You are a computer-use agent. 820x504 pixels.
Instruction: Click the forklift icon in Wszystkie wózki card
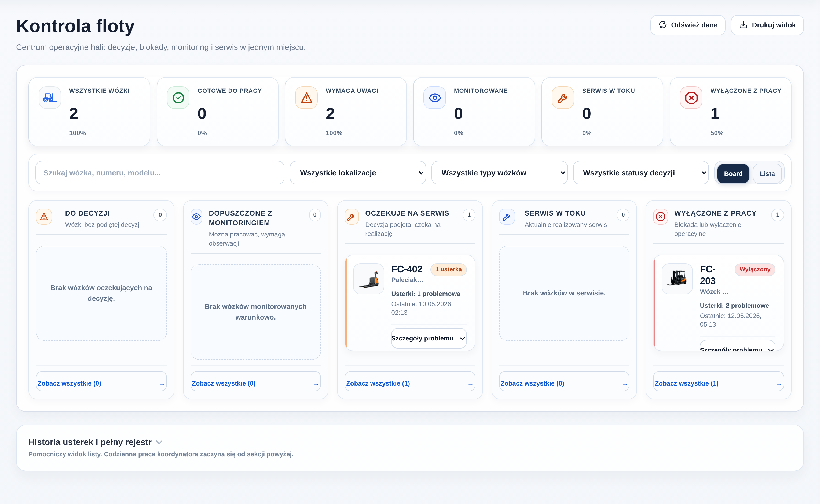tap(50, 98)
